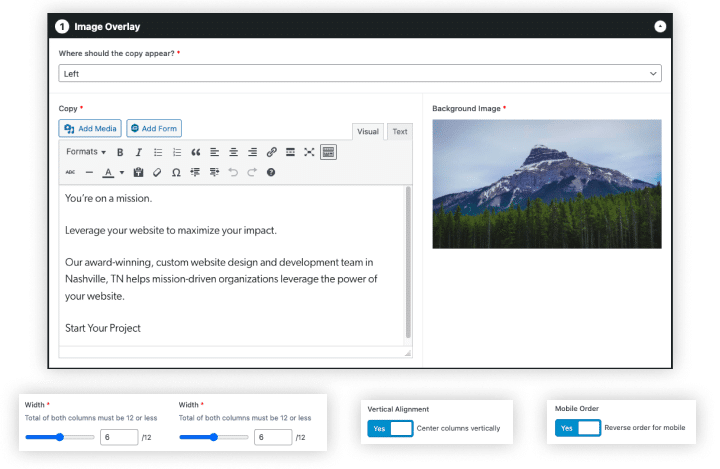Click the insert link icon
Image resolution: width=720 pixels, height=469 pixels.
pyautogui.click(x=271, y=152)
